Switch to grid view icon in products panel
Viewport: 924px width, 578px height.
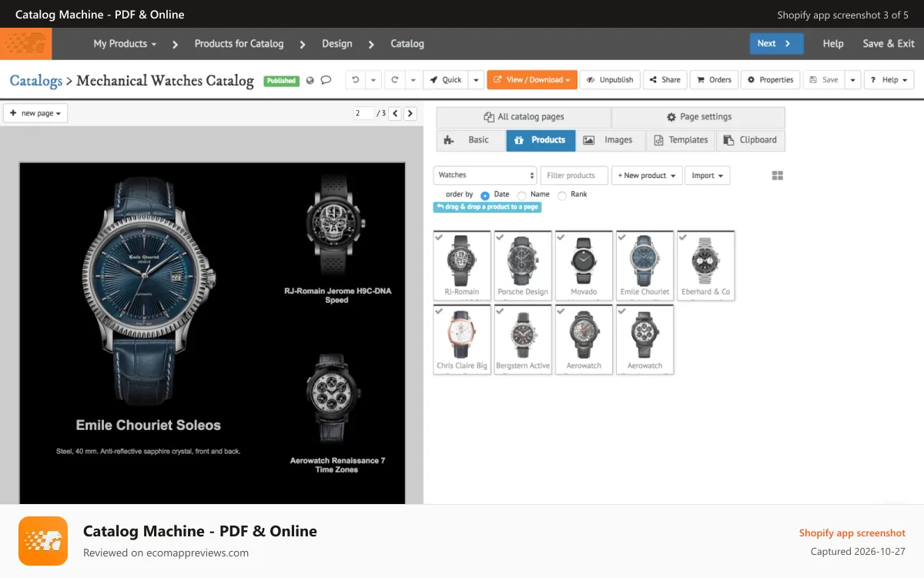tap(778, 176)
